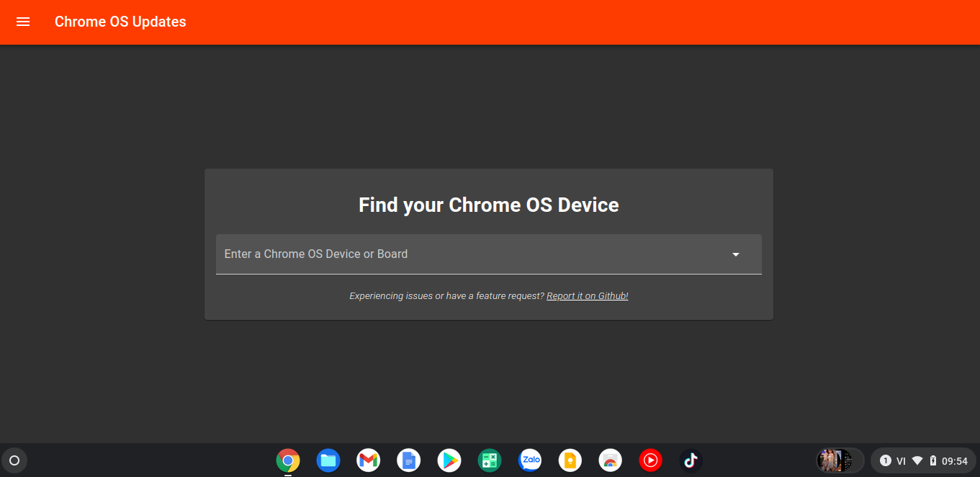Launch Google Keep from the shelf

(x=570, y=460)
